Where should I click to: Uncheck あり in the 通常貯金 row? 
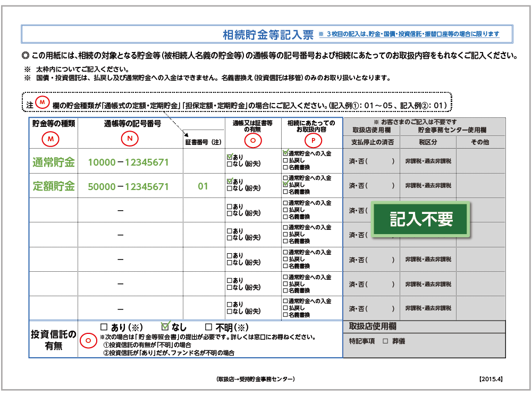pos(230,157)
